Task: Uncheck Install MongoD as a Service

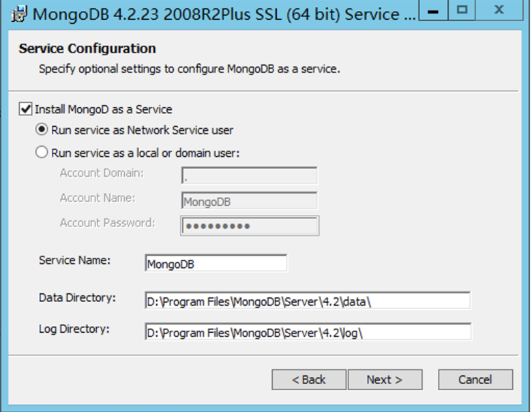Action: [x=26, y=109]
